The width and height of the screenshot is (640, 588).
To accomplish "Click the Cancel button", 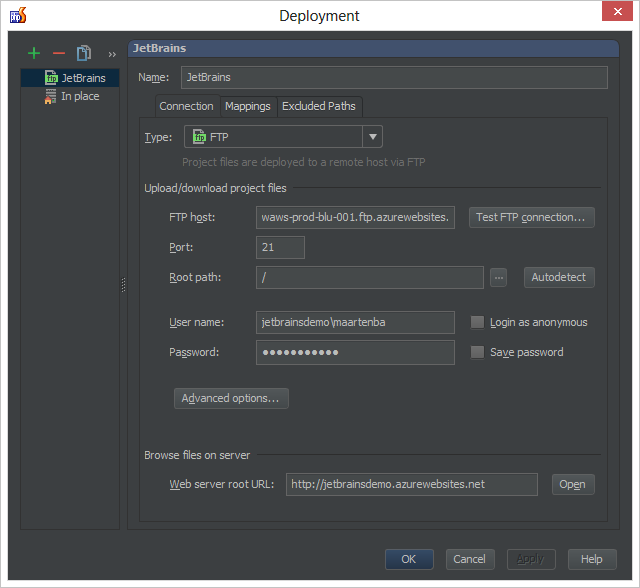I will click(x=470, y=559).
